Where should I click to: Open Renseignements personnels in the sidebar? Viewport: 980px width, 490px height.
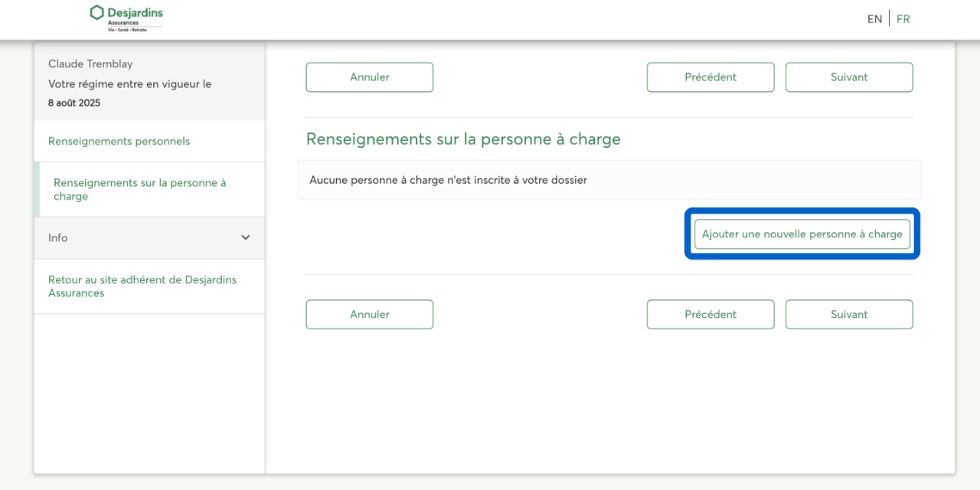tap(119, 141)
